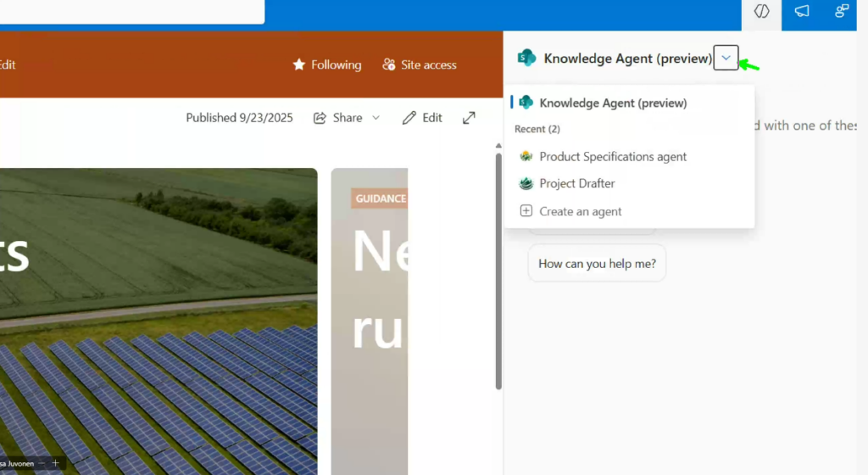
Task: Click the Project Drafter agent icon
Action: [526, 183]
